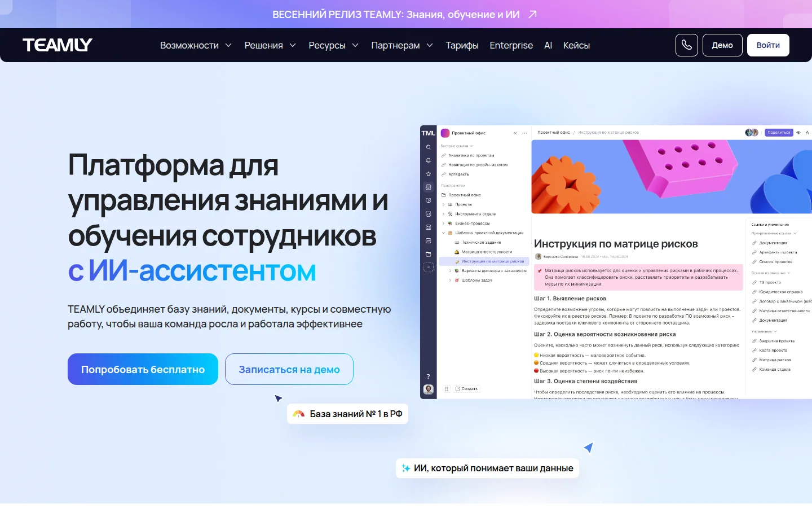Open the Enterprise menu item
Viewport: 812px width, 508px height.
pyautogui.click(x=511, y=45)
